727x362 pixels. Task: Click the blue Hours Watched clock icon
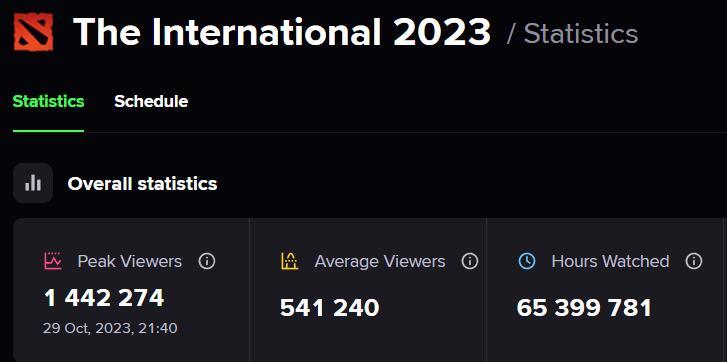(526, 261)
